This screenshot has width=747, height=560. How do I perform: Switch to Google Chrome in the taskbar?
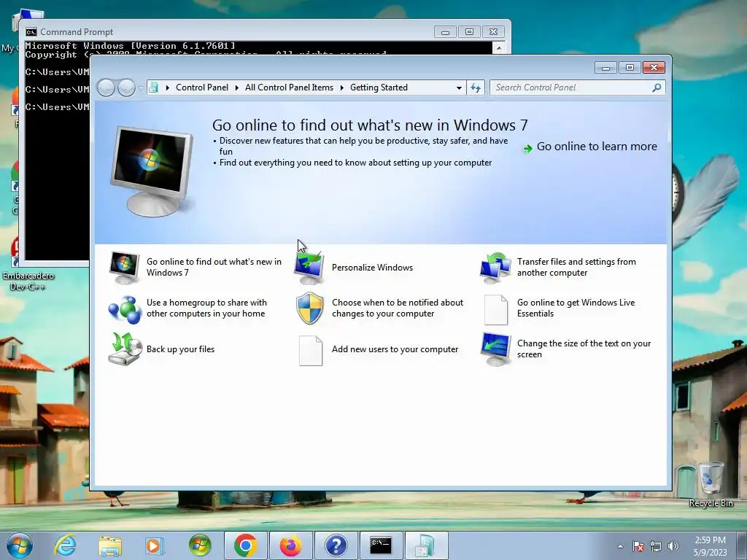[x=245, y=545]
